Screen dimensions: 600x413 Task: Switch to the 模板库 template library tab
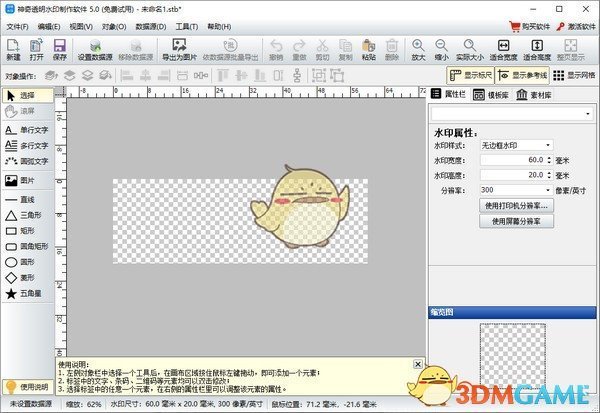click(x=491, y=95)
